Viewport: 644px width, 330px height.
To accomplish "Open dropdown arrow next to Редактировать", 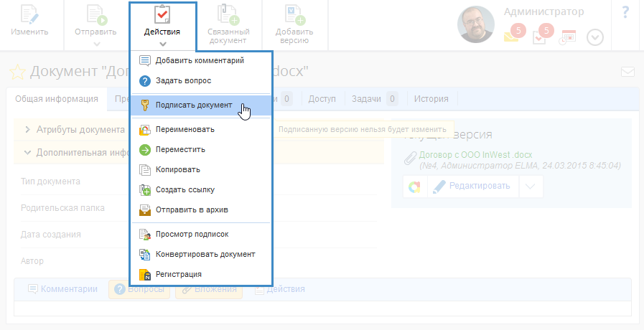I will (x=531, y=187).
